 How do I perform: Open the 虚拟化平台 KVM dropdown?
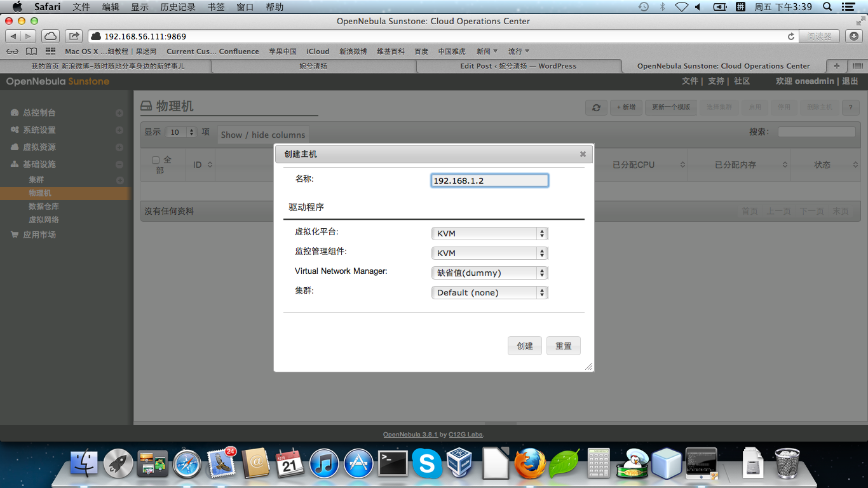coord(489,233)
